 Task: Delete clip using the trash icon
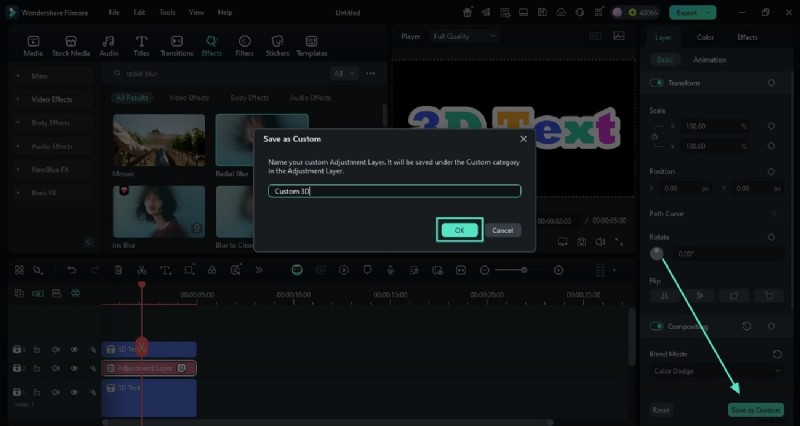[118, 270]
